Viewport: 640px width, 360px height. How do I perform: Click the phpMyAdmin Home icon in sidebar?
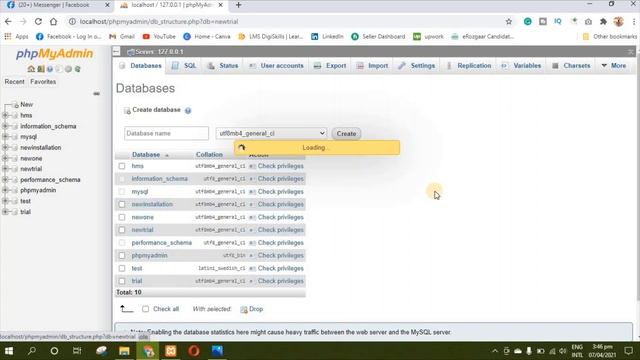31,69
